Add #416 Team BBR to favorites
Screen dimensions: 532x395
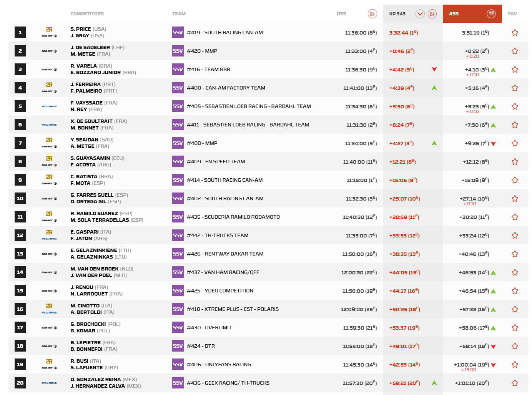tap(515, 70)
